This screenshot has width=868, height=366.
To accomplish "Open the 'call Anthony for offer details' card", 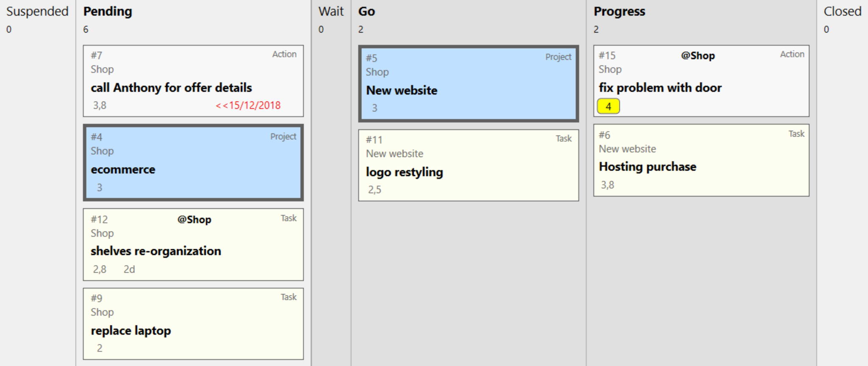I will tap(193, 81).
